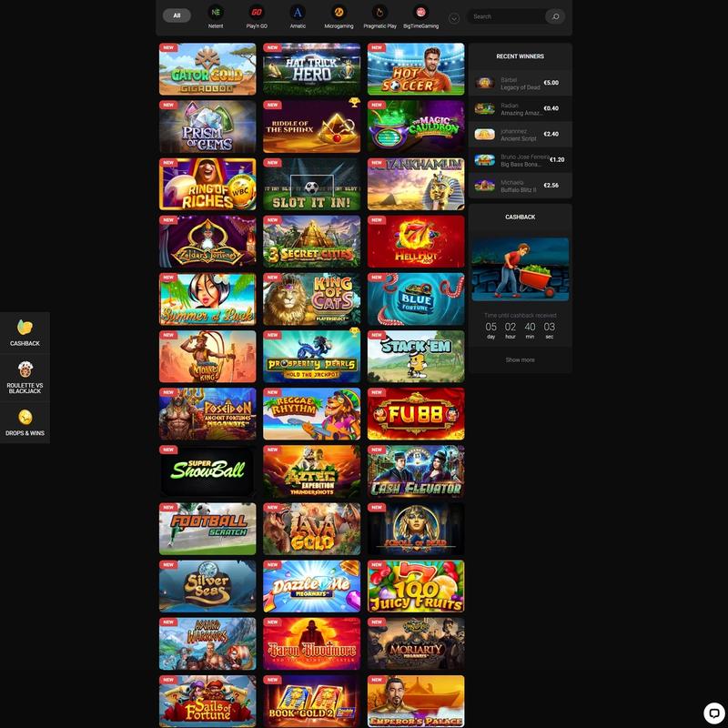This screenshot has height=728, width=728.
Task: Filter by the Pragmatic Play icon
Action: coord(379,13)
